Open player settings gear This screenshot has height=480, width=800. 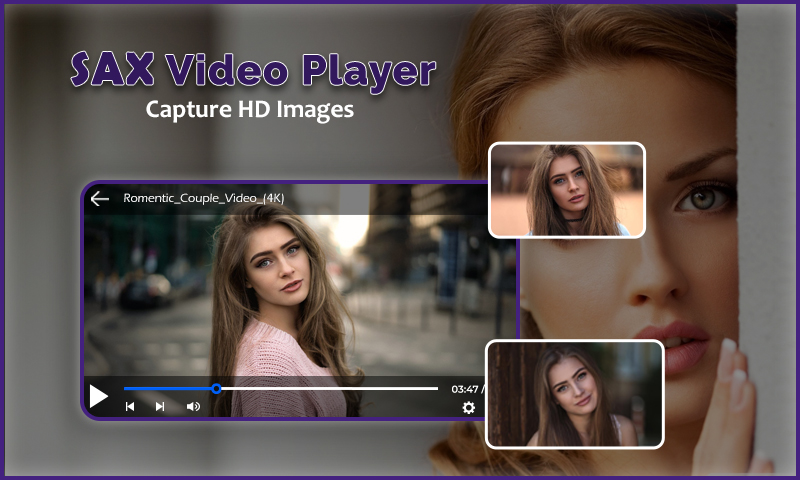click(x=468, y=407)
